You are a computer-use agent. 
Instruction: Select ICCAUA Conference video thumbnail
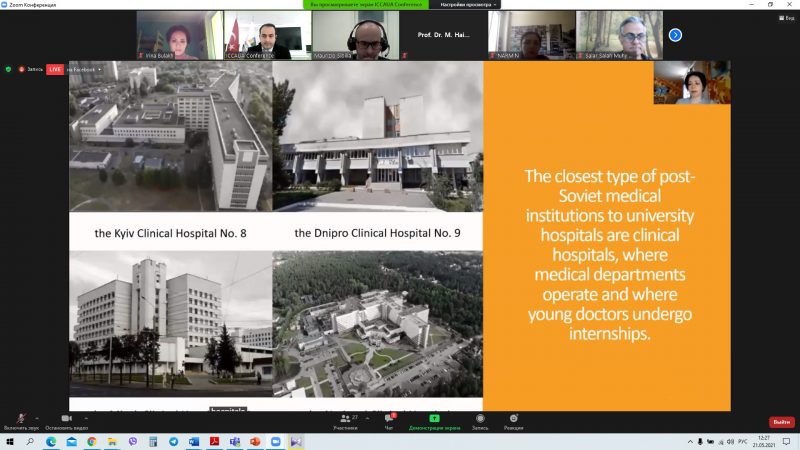point(267,35)
